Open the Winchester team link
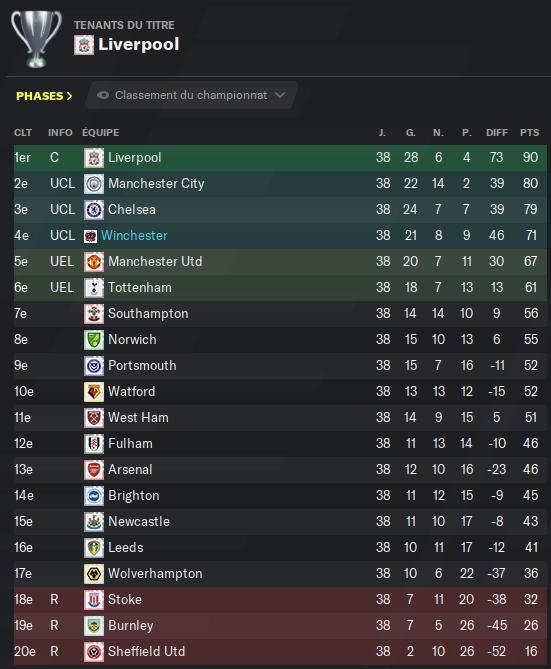This screenshot has height=669, width=551. pos(134,236)
